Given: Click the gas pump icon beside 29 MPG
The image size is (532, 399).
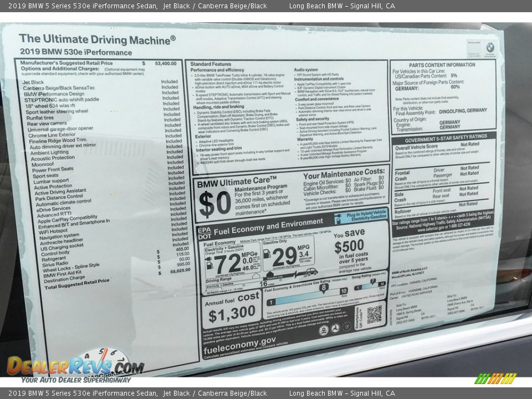Looking at the screenshot, I should pyautogui.click(x=267, y=253).
